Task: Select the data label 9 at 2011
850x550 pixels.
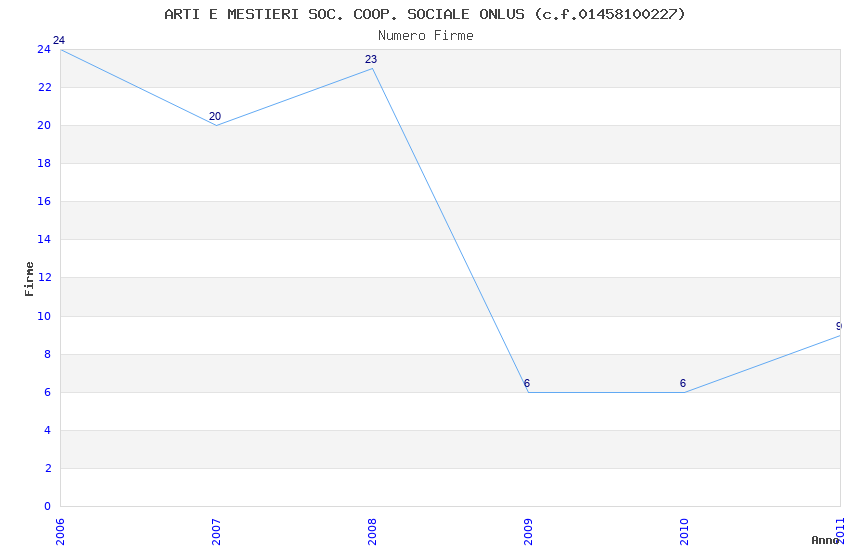Action: (839, 326)
